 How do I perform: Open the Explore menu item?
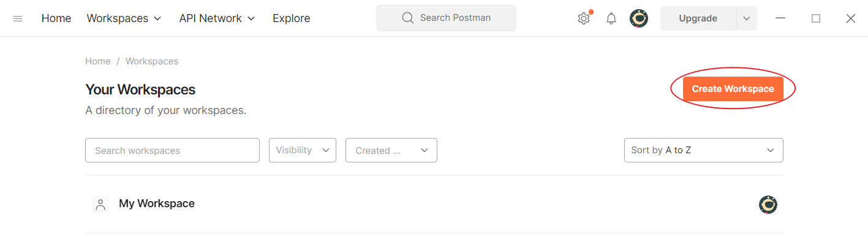click(x=292, y=18)
